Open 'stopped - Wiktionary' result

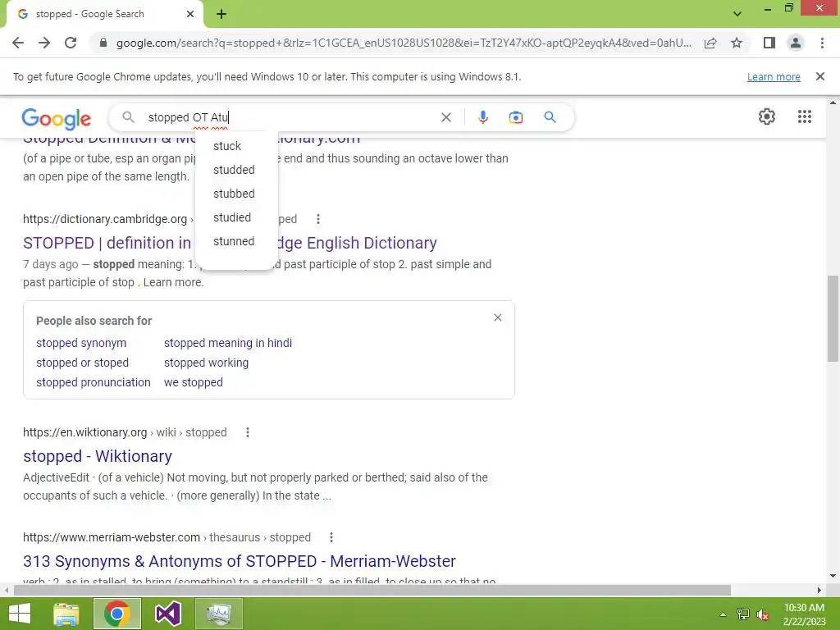(98, 456)
